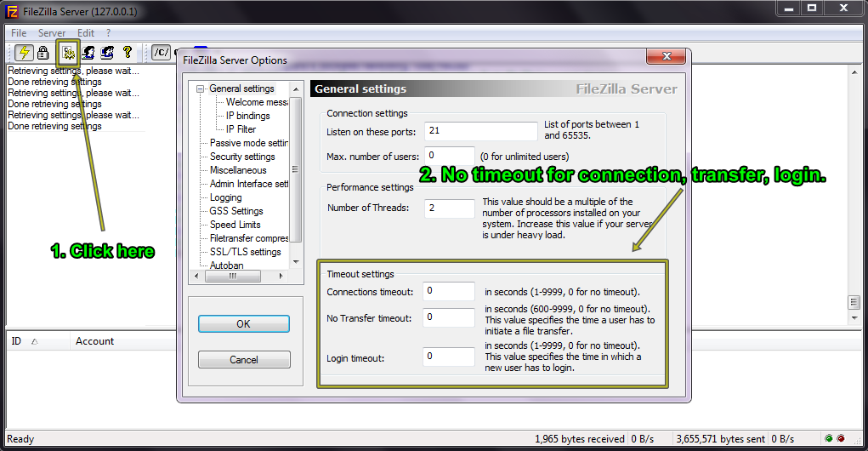The image size is (868, 451).
Task: Select IP Filter in the options tree
Action: pyautogui.click(x=241, y=129)
